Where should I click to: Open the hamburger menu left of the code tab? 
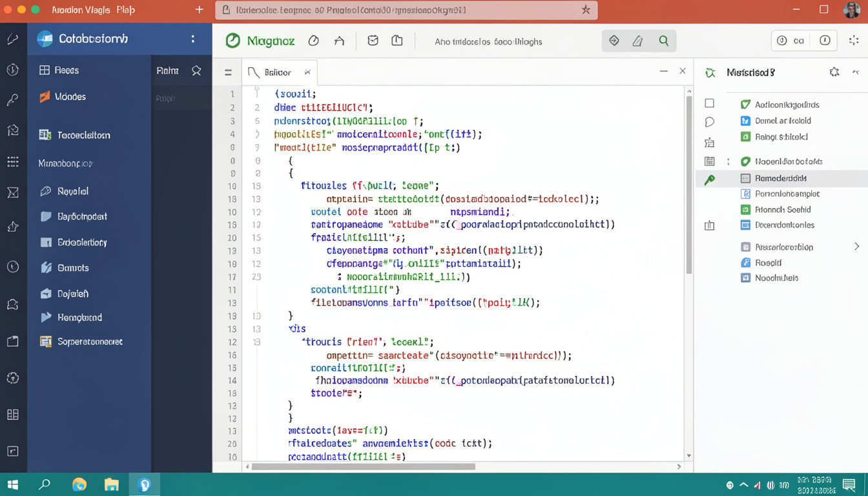227,72
